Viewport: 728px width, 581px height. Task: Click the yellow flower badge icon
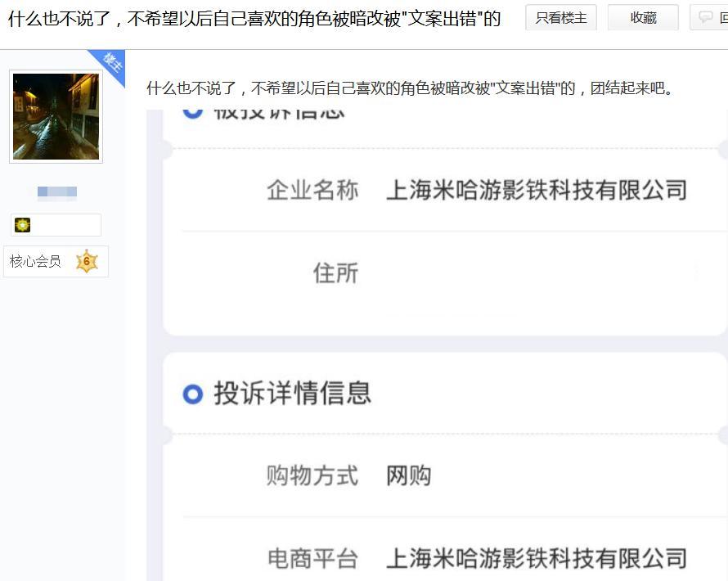tap(22, 225)
